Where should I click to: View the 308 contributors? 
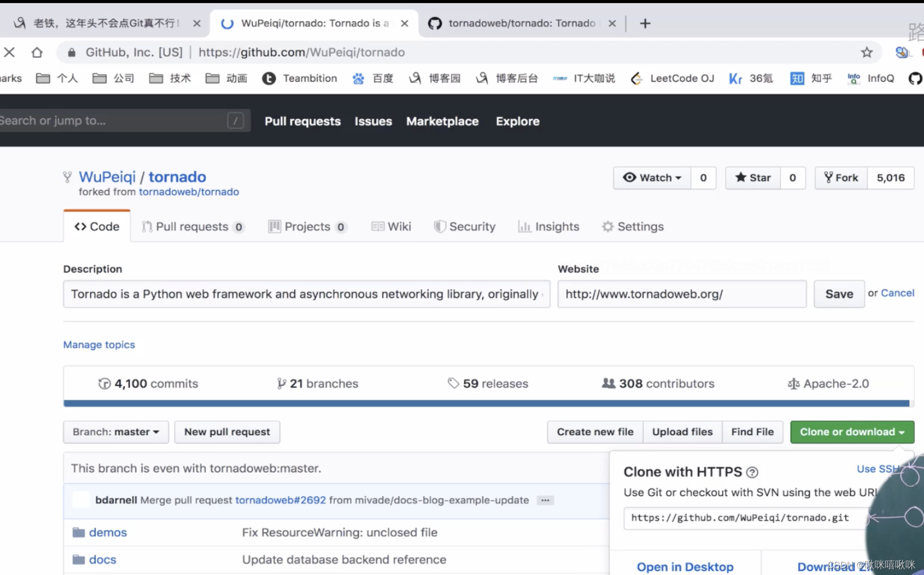(658, 384)
